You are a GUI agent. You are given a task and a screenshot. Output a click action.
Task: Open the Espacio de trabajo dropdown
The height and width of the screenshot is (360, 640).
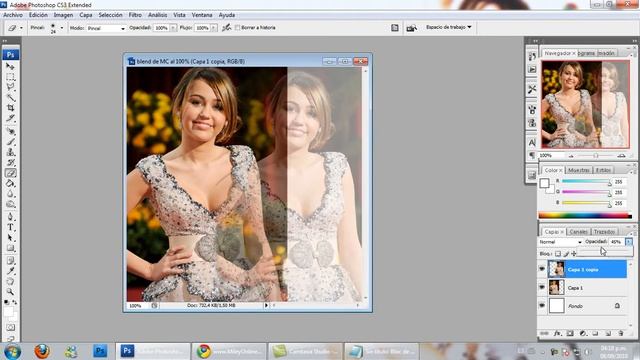449,27
